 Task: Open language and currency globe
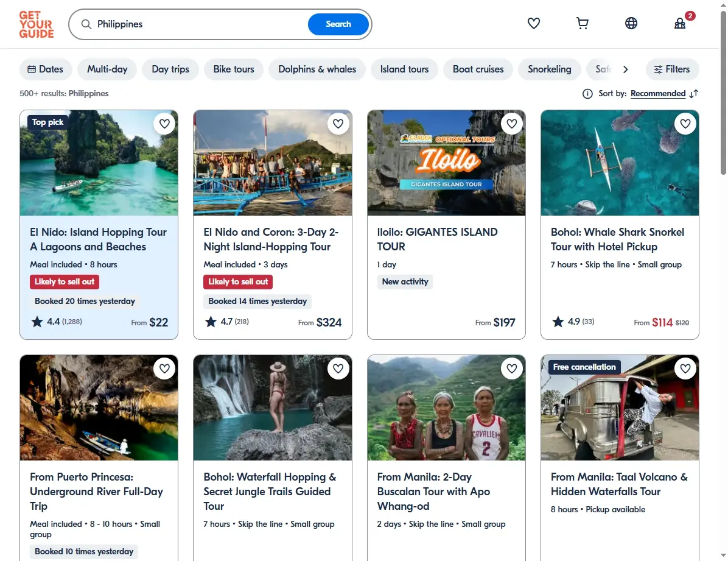631,23
